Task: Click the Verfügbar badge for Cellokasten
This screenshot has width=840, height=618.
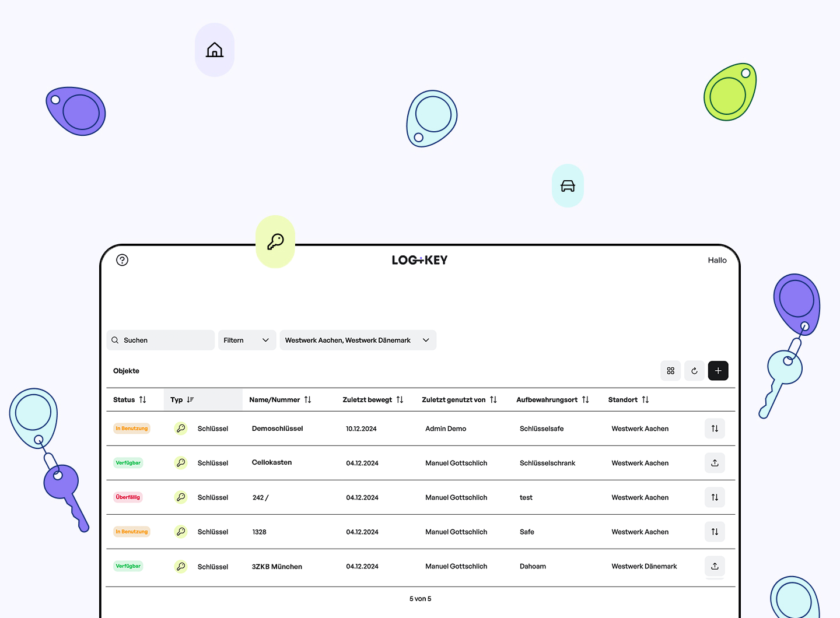Action: [x=128, y=463]
